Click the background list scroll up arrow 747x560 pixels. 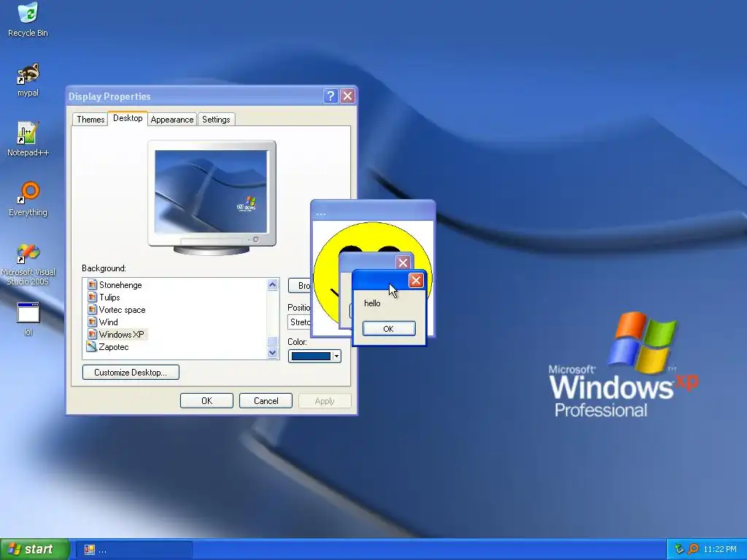[273, 285]
